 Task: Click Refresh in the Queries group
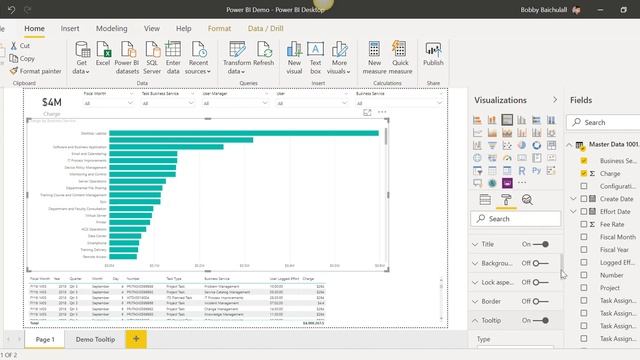pyautogui.click(x=264, y=54)
